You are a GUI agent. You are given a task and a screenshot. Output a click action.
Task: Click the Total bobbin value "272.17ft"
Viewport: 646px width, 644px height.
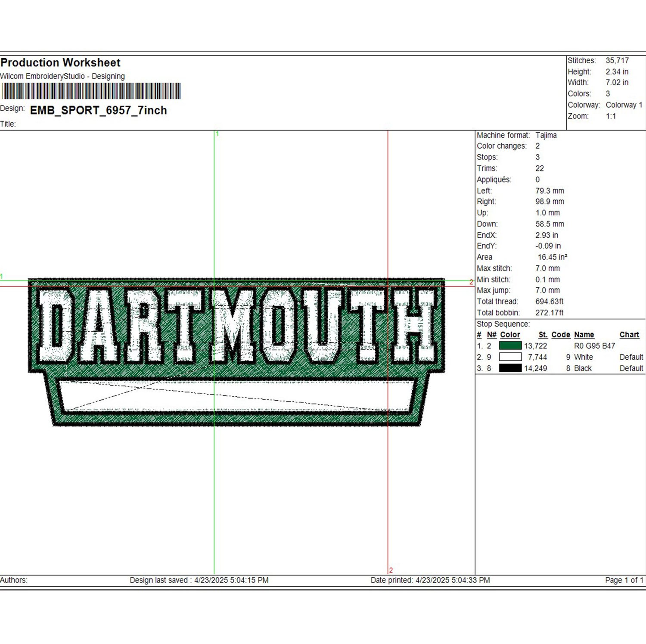[550, 313]
